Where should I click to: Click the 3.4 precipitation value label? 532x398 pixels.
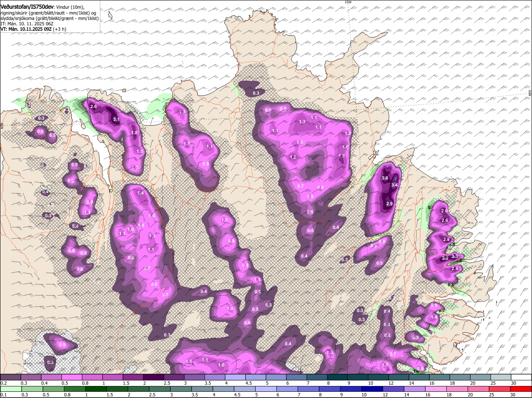pos(395,185)
